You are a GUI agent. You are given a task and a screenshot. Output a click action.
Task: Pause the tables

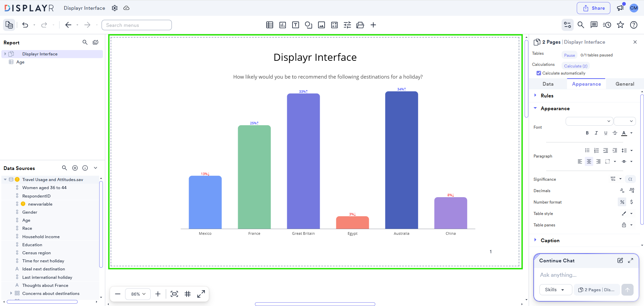click(x=569, y=55)
